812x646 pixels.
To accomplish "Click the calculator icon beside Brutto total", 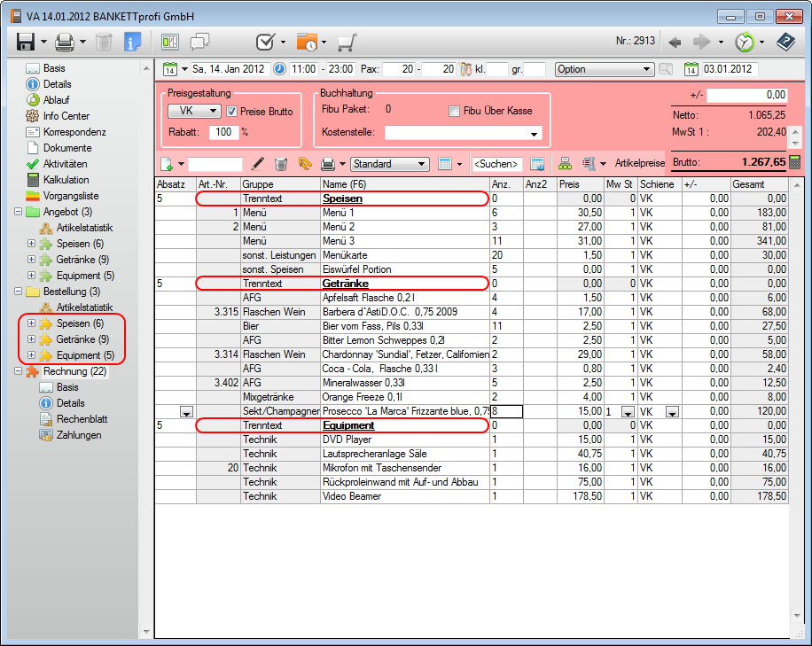I will (x=794, y=162).
